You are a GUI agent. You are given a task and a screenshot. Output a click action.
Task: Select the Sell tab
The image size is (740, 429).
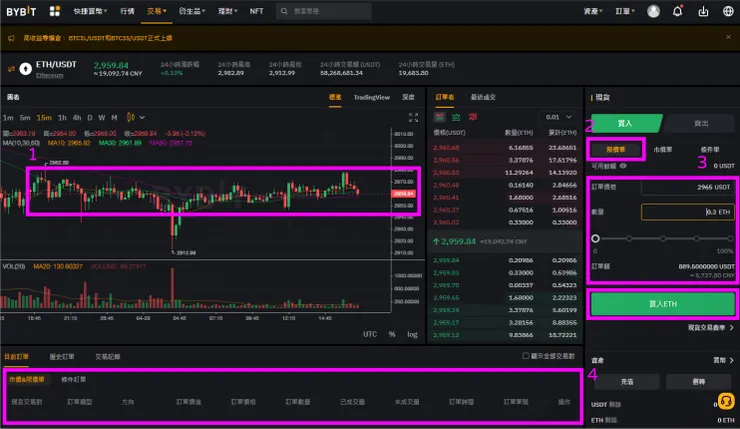(701, 123)
